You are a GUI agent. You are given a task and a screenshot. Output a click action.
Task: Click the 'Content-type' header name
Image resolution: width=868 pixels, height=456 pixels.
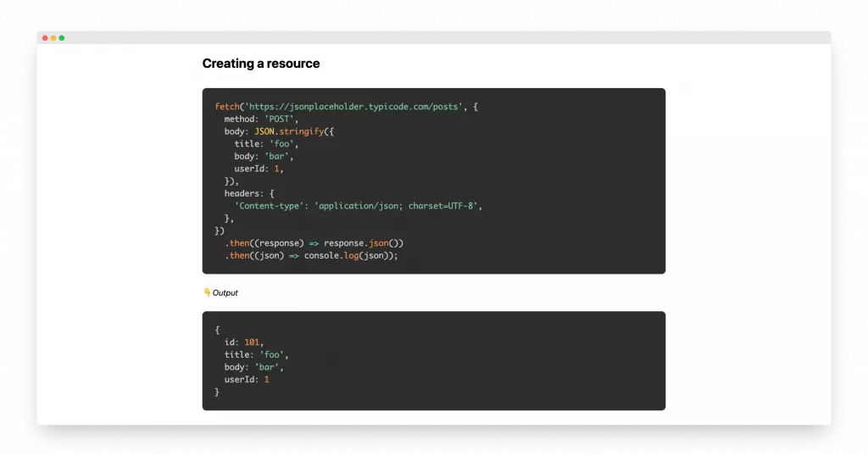[271, 206]
